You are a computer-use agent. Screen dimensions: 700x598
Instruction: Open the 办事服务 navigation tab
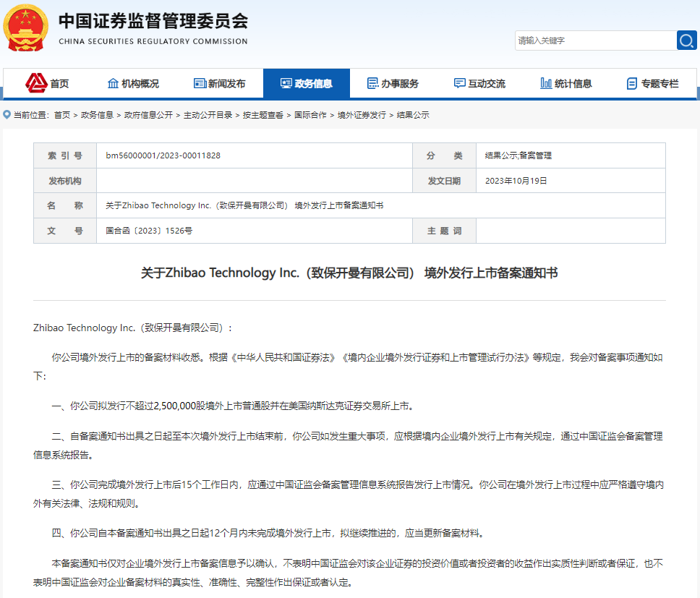pos(393,83)
